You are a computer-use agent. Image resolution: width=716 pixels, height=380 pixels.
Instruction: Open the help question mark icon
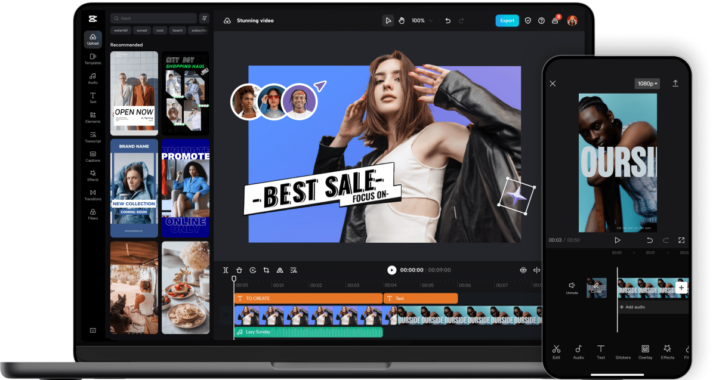pyautogui.click(x=541, y=21)
